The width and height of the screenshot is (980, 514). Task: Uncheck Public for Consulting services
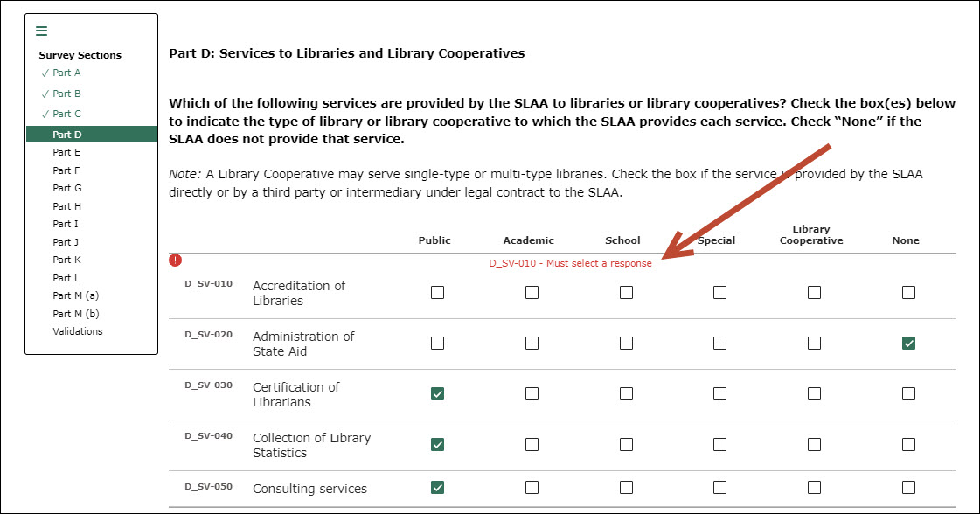[x=438, y=487]
